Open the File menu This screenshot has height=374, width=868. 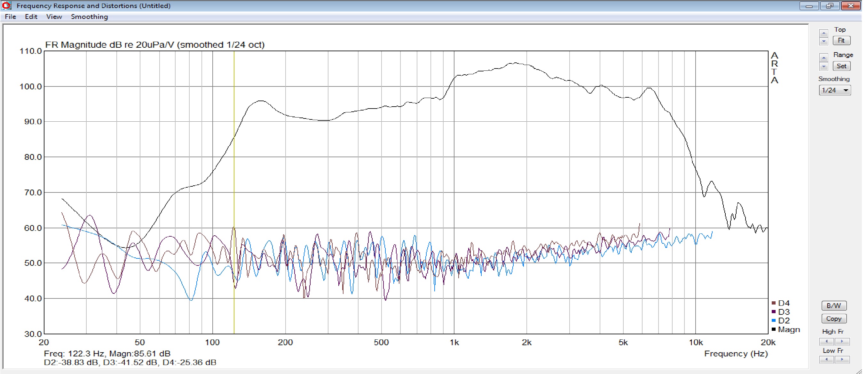tap(11, 17)
